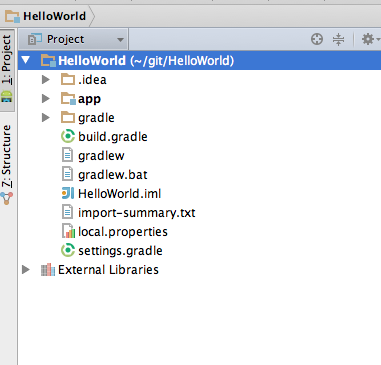
Task: Switch to the 1: Project side tab
Action: click(7, 70)
